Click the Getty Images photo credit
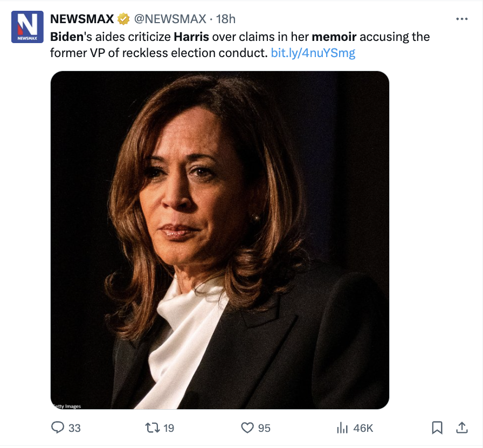Image resolution: width=483 pixels, height=448 pixels. tap(67, 406)
